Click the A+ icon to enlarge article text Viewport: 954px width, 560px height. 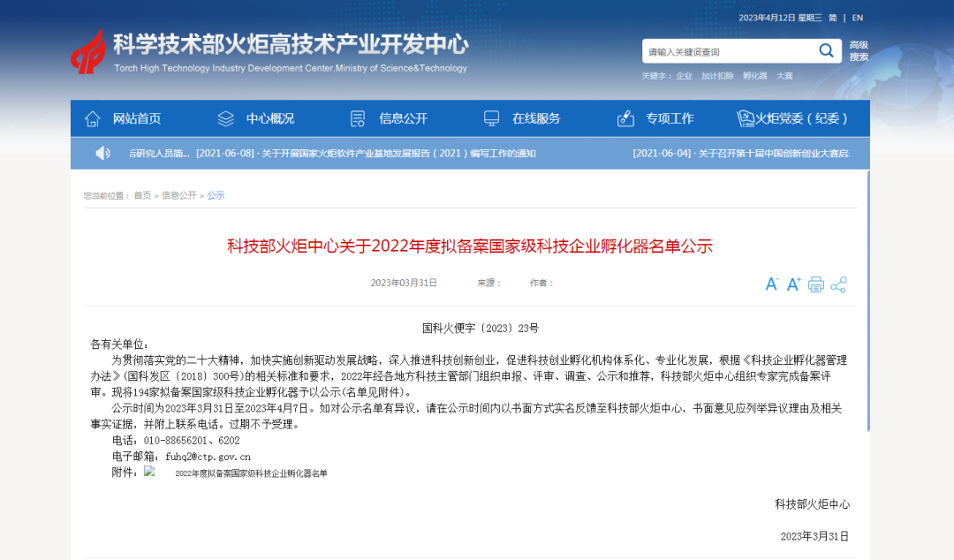(x=792, y=284)
